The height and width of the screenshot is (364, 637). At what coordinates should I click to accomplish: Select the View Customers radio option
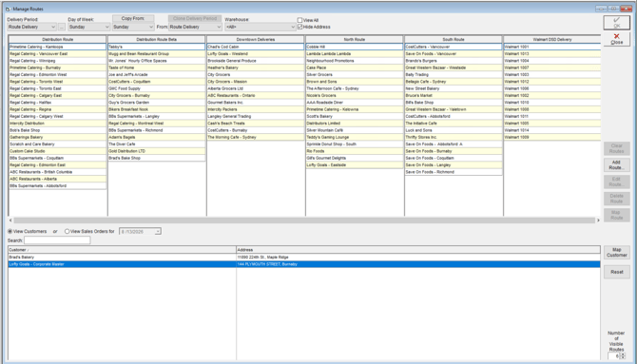click(x=10, y=231)
